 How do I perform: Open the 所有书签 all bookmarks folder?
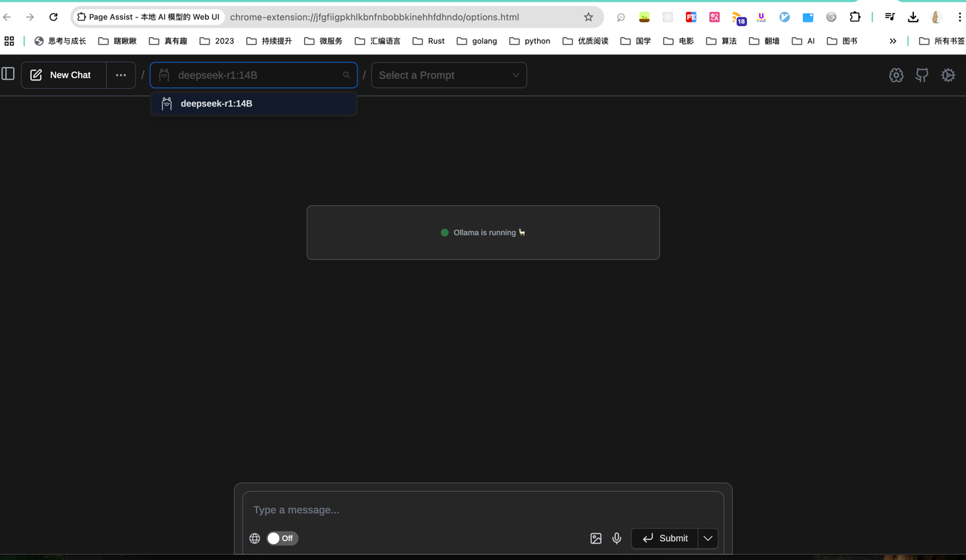[x=941, y=41]
